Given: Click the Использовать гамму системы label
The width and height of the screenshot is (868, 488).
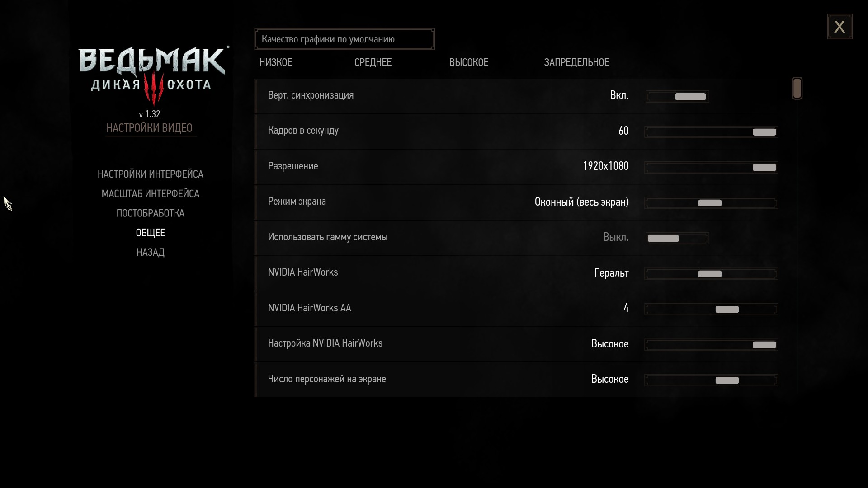Looking at the screenshot, I should click(x=327, y=237).
